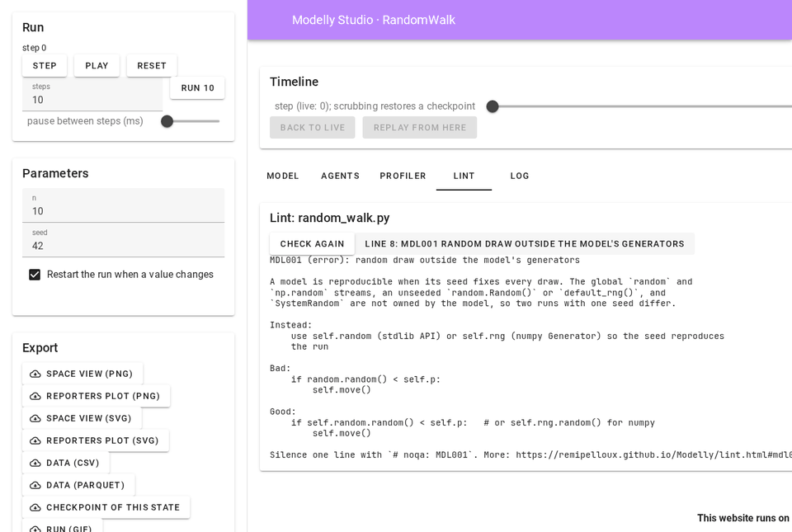Click the cloud icon beside Space View (SVG)
The width and height of the screenshot is (792, 532).
coord(35,418)
